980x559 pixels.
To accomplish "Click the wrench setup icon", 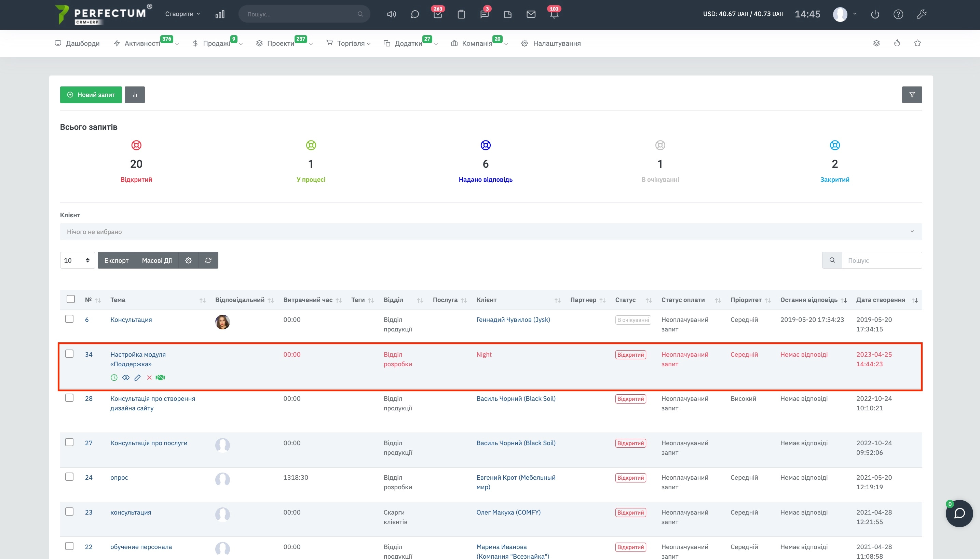I will (x=921, y=14).
